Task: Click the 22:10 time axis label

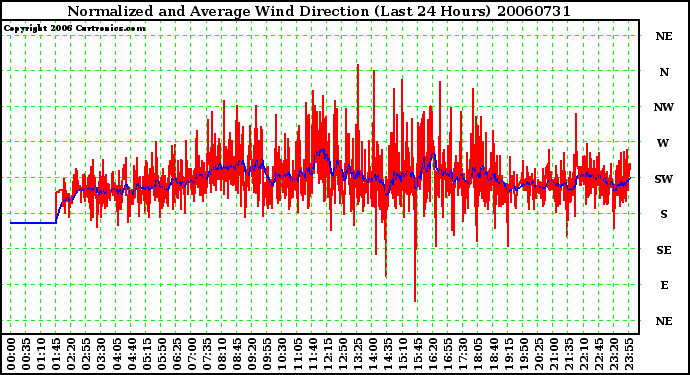Action: coord(584,354)
